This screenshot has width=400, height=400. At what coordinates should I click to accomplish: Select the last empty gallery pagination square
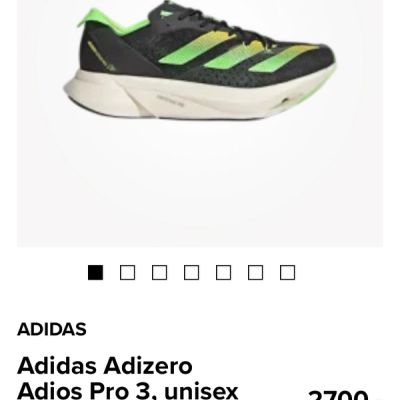coord(287,272)
